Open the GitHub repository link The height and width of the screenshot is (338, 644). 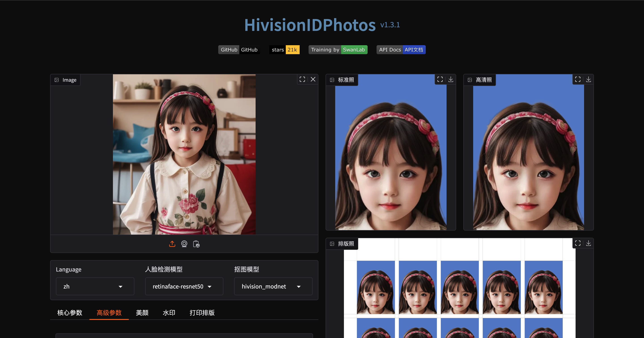[x=239, y=49]
